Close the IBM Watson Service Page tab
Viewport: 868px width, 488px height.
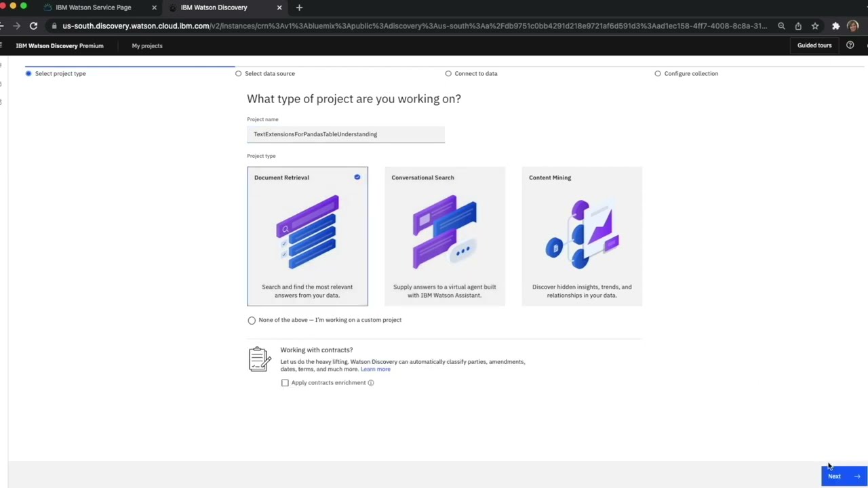(x=154, y=7)
